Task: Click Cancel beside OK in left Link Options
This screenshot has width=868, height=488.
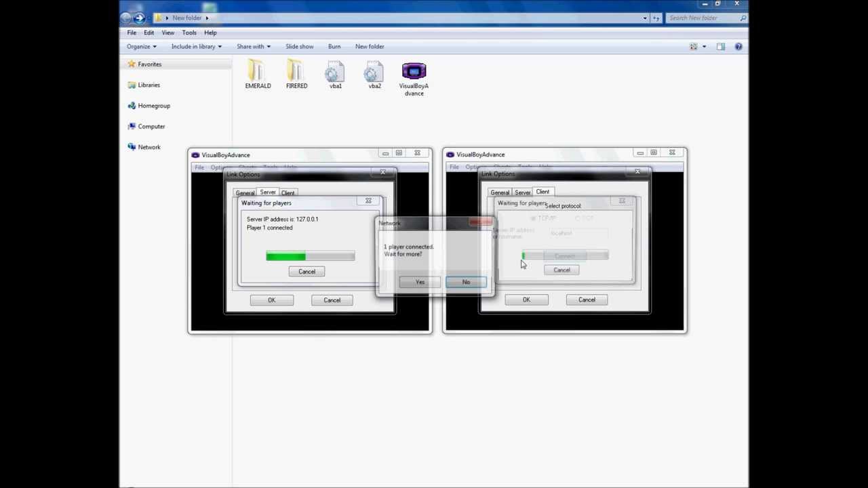Action: click(x=332, y=300)
